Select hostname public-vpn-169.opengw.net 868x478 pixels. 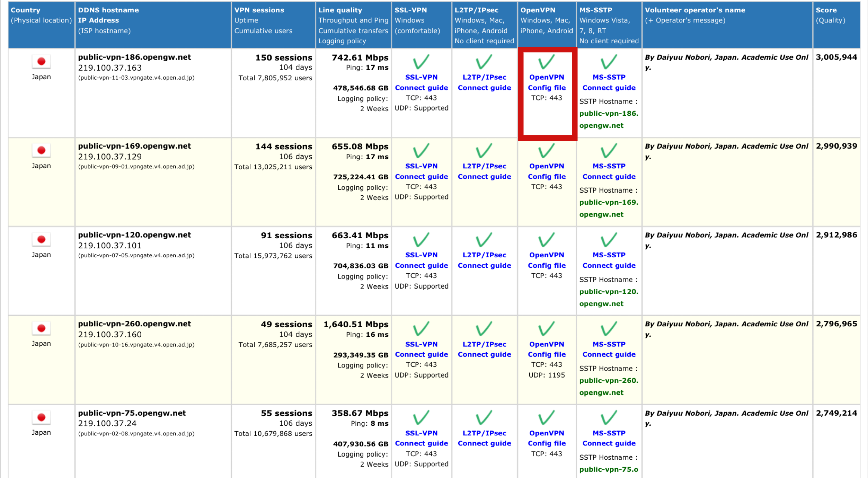pos(134,146)
